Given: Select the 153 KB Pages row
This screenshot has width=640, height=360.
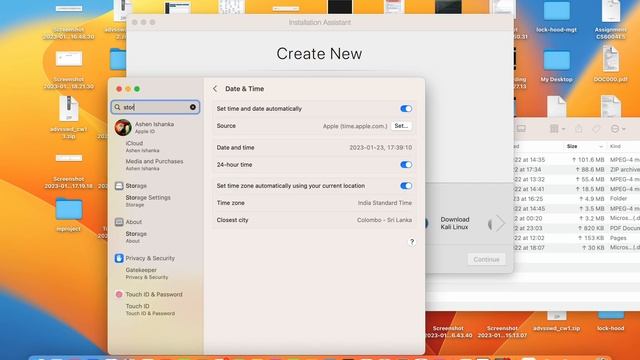Looking at the screenshot, I should click(x=576, y=238).
